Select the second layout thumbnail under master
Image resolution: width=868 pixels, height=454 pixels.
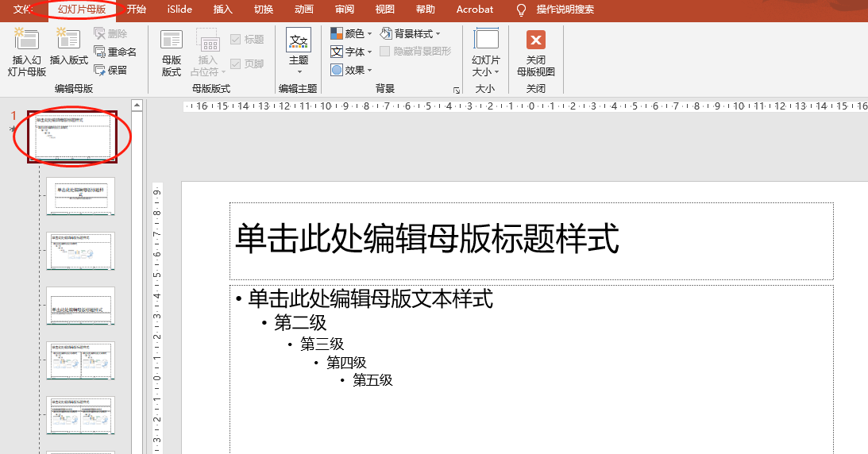pos(81,251)
